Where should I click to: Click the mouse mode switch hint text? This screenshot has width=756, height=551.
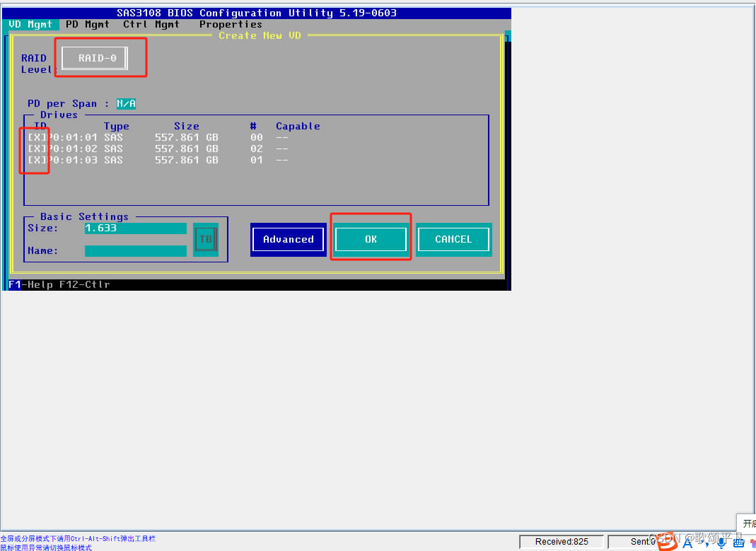click(46, 547)
